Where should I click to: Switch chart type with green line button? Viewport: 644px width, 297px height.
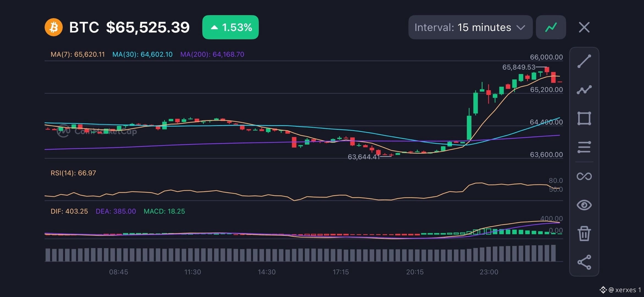pyautogui.click(x=551, y=27)
